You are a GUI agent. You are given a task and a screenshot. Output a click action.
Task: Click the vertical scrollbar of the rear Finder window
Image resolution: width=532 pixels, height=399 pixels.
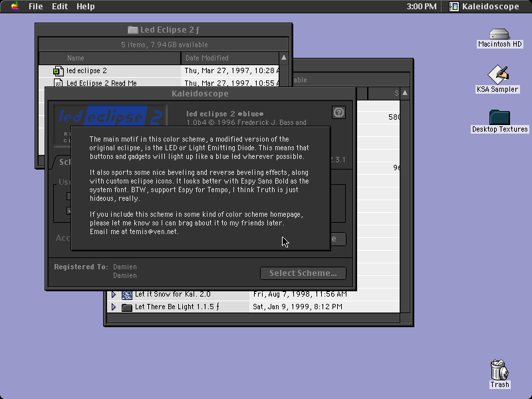[x=405, y=206]
